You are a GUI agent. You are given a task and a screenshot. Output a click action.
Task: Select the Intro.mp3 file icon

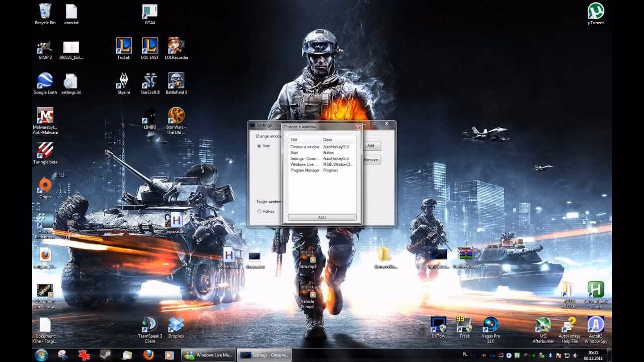coord(307,257)
